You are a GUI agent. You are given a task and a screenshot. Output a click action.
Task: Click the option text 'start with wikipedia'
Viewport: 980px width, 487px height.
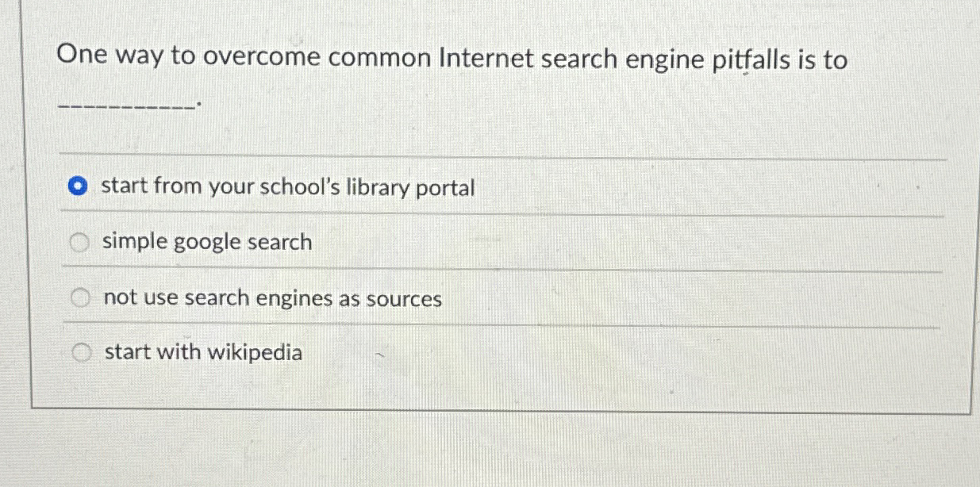202,351
